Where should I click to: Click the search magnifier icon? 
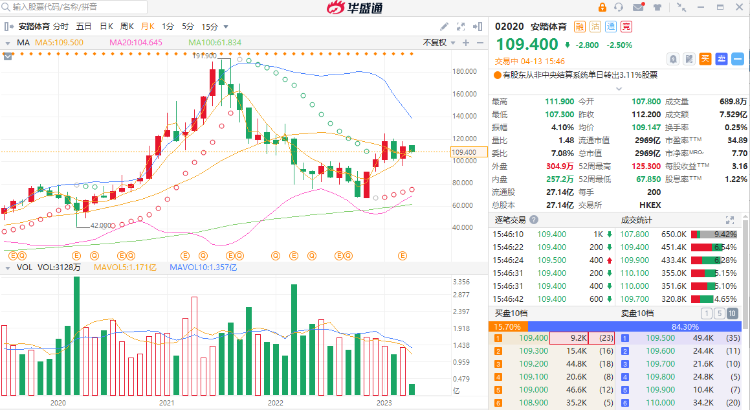6,7
